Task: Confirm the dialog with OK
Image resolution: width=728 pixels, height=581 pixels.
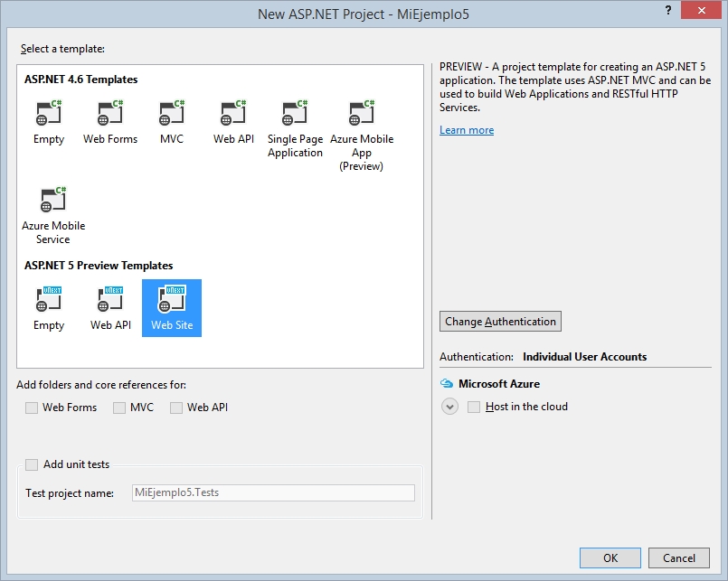Action: (x=610, y=558)
